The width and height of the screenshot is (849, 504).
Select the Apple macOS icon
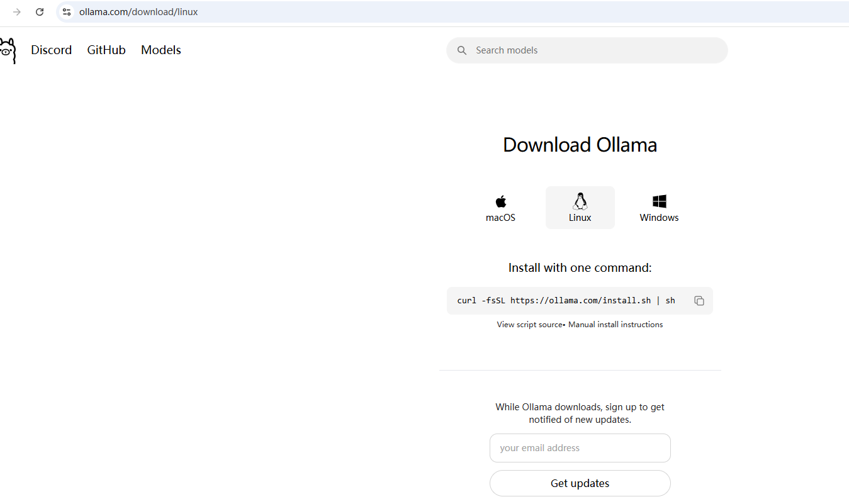(501, 201)
